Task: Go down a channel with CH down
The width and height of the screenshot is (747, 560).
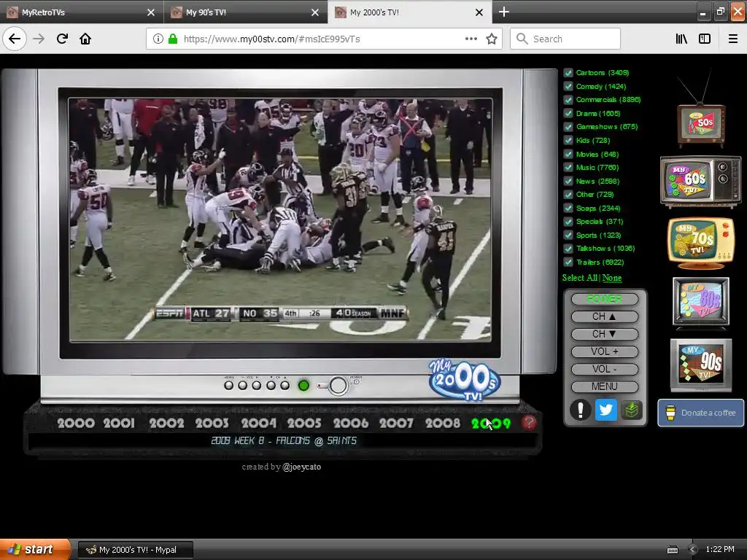Action: coord(605,334)
